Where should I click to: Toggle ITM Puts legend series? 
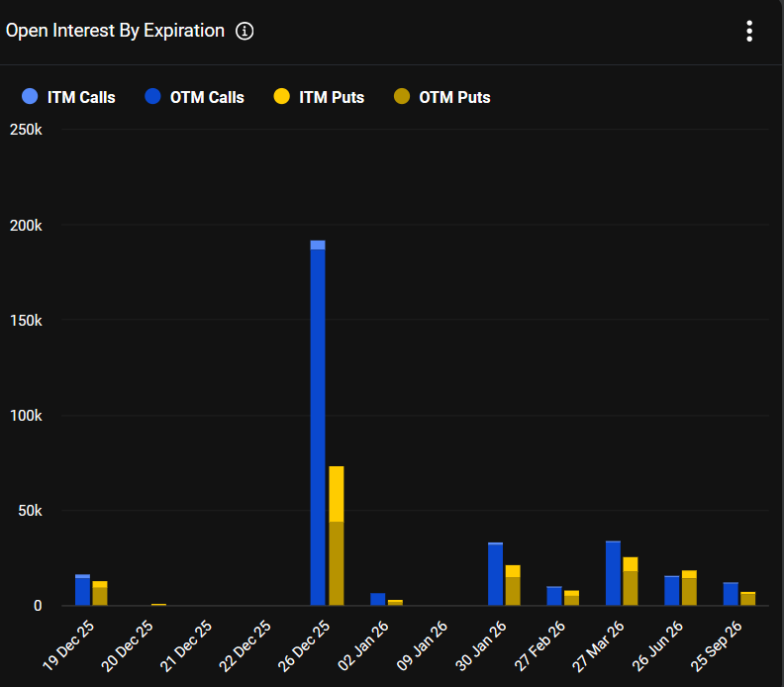coord(332,97)
